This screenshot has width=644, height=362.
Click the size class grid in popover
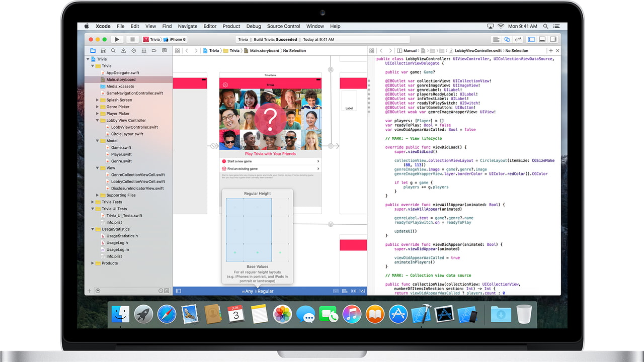(x=258, y=230)
